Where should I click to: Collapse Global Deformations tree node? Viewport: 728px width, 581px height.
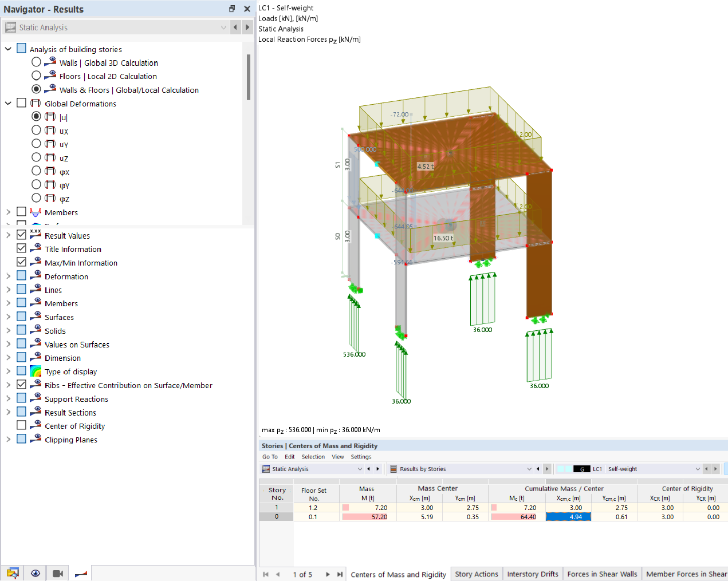pyautogui.click(x=8, y=104)
